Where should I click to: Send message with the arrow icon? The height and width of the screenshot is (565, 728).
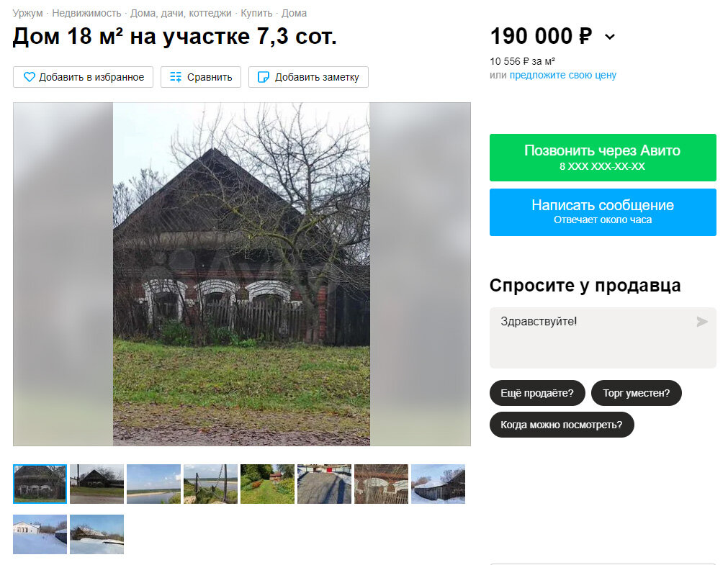[702, 322]
